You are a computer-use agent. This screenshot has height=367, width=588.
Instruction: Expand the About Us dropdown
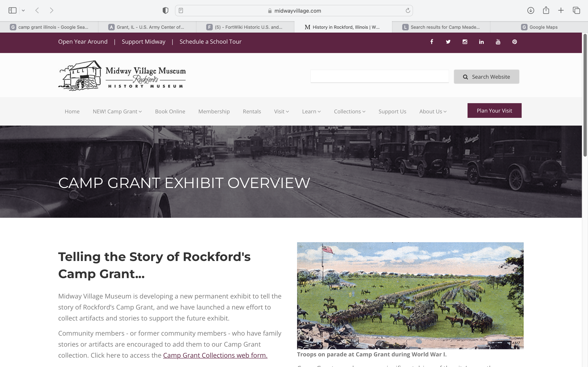point(433,111)
